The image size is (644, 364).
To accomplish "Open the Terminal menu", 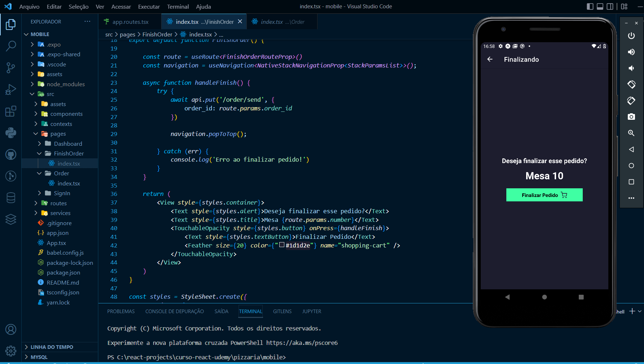I will point(178,6).
